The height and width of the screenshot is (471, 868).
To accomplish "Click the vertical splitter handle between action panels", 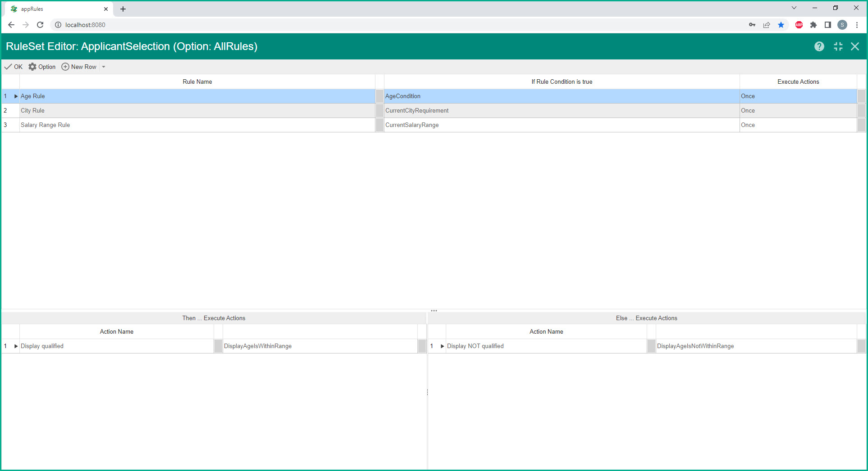I will click(427, 392).
